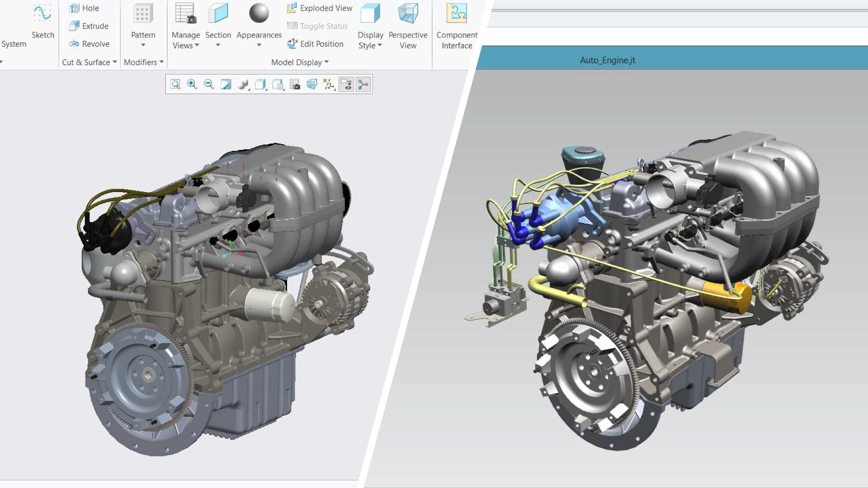Toggle annotation display button
868x488 pixels.
click(x=346, y=84)
